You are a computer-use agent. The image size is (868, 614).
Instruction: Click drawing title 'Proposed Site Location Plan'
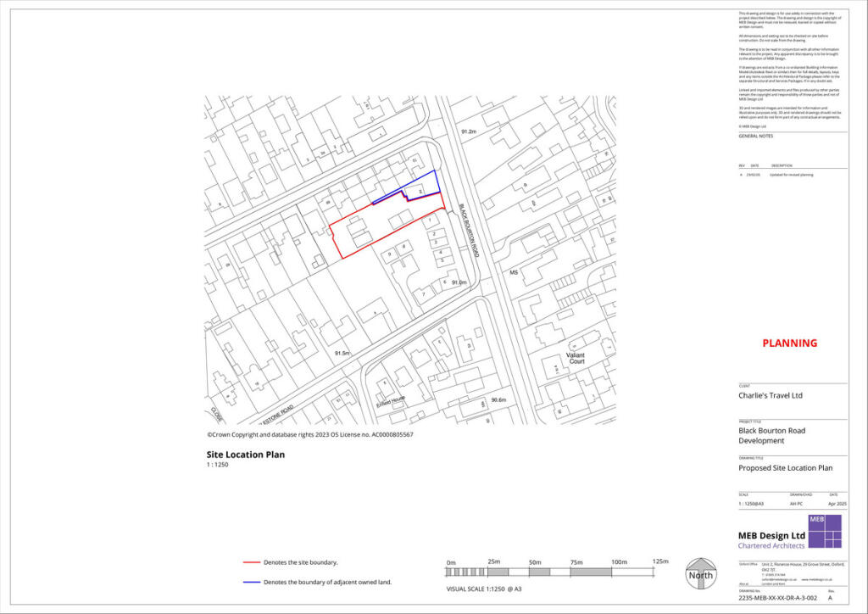(x=785, y=468)
